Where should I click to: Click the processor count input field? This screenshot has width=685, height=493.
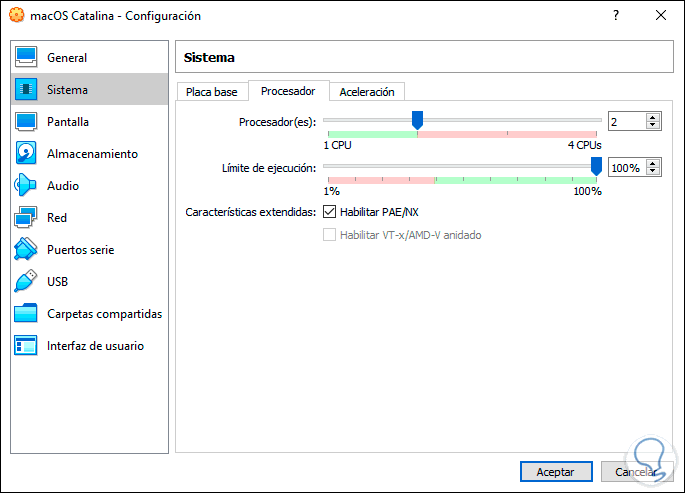tap(627, 121)
